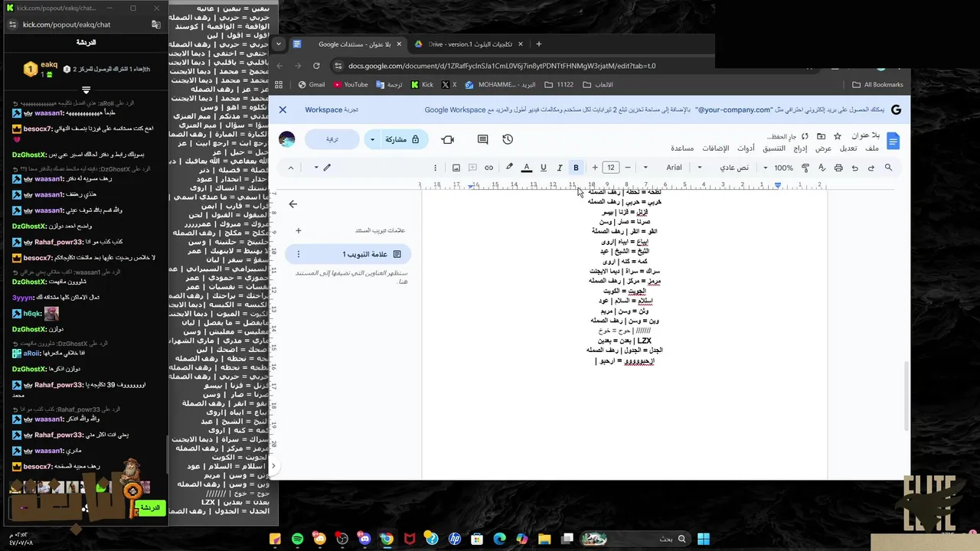
Task: Open the Arial font dropdown
Action: pos(674,168)
